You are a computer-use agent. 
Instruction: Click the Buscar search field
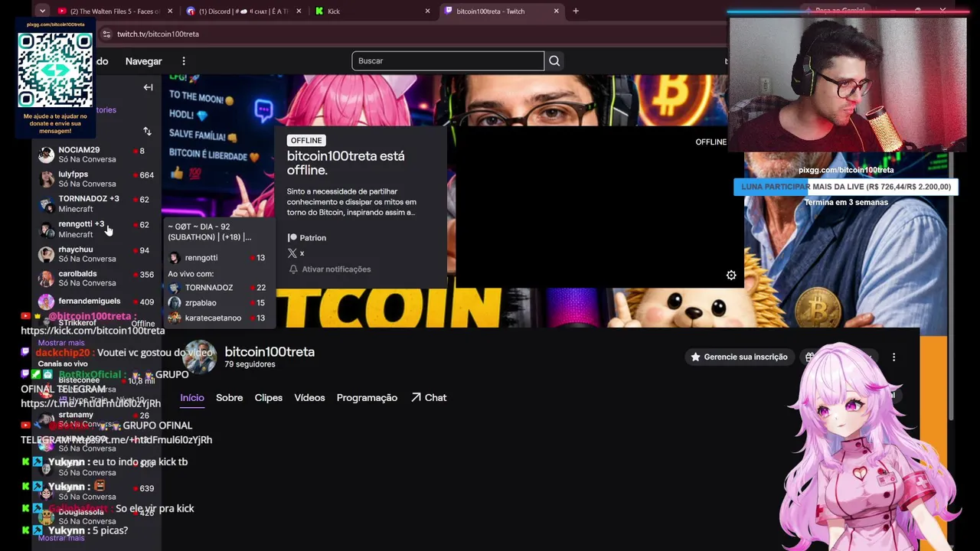coord(448,61)
